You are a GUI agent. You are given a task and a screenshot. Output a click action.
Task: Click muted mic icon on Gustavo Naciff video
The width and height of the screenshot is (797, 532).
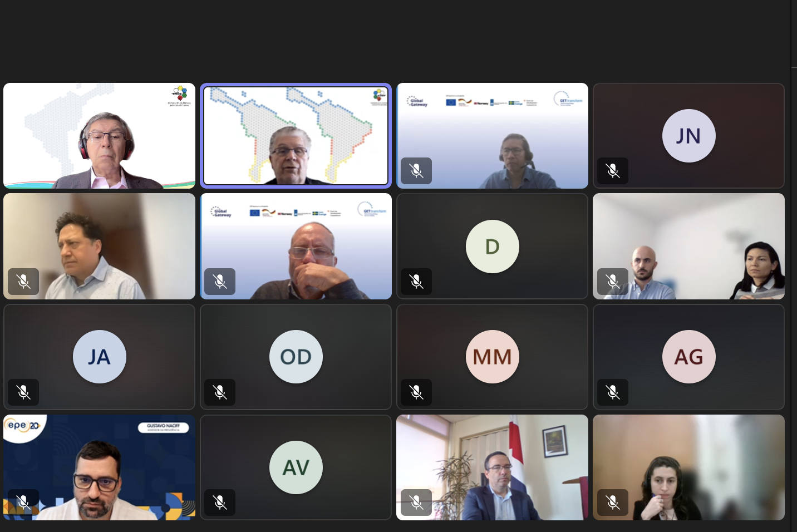pyautogui.click(x=23, y=503)
